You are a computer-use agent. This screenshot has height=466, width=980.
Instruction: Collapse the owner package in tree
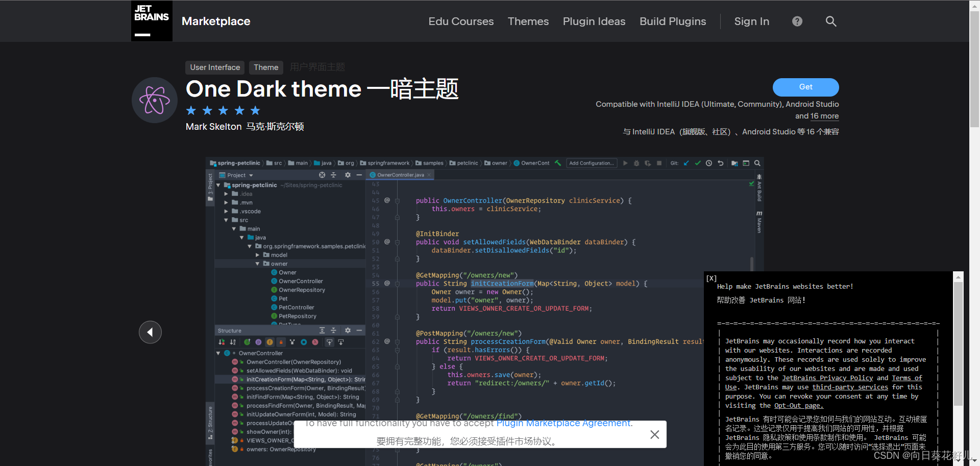(x=258, y=264)
